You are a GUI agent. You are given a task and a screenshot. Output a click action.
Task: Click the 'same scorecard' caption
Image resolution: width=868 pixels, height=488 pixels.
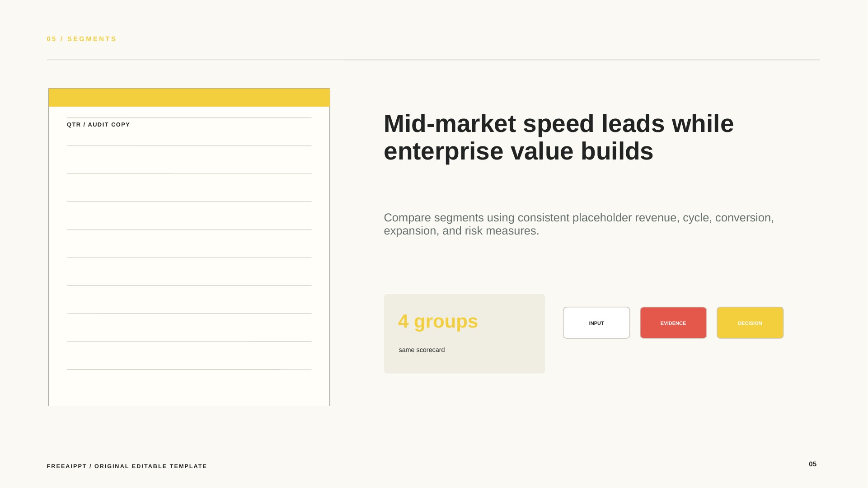(x=422, y=350)
